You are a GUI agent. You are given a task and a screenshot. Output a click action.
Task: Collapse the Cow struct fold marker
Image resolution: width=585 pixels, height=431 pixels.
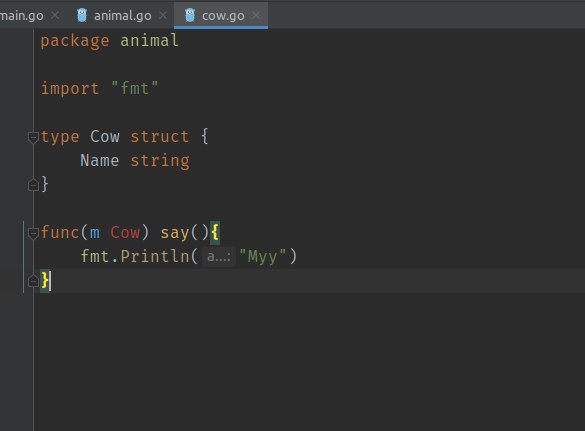(x=33, y=137)
